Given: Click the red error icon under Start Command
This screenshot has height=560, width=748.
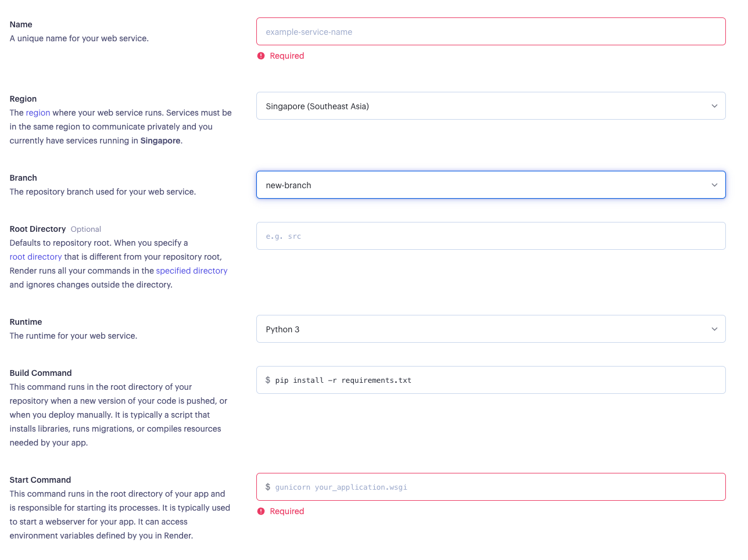Looking at the screenshot, I should coord(260,511).
